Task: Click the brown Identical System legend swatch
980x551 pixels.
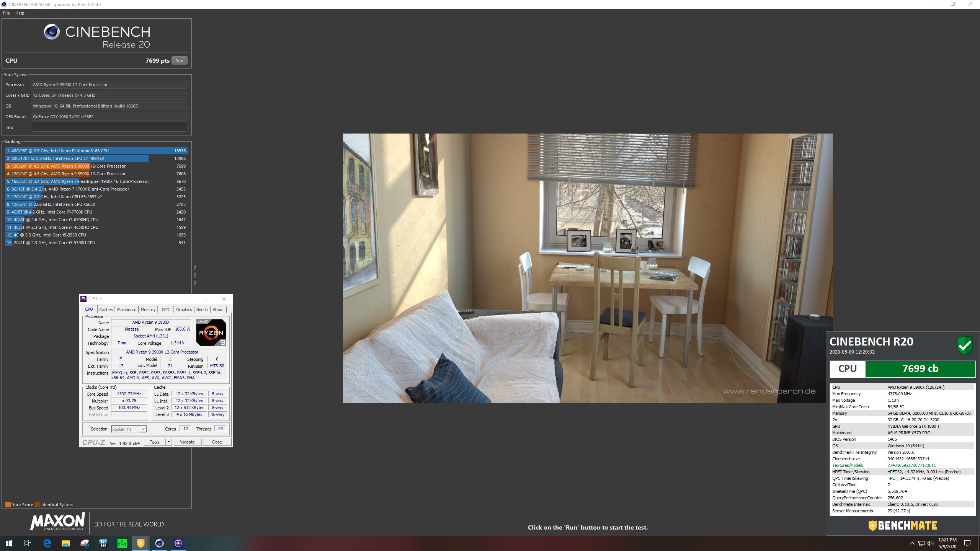Action: click(x=37, y=504)
